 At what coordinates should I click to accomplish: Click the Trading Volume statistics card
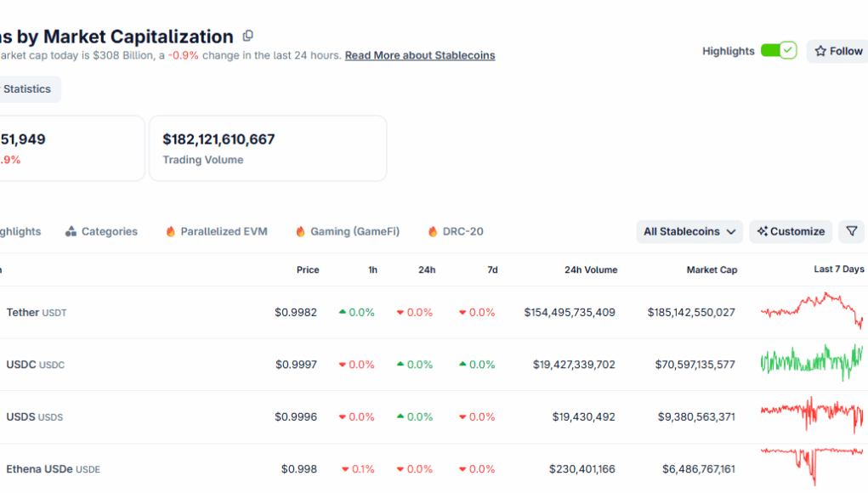pos(267,149)
